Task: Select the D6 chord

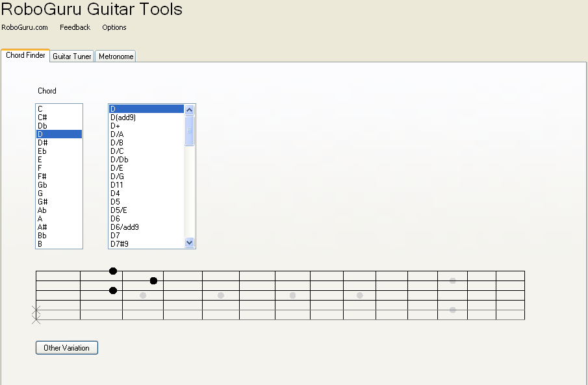Action: [x=147, y=219]
